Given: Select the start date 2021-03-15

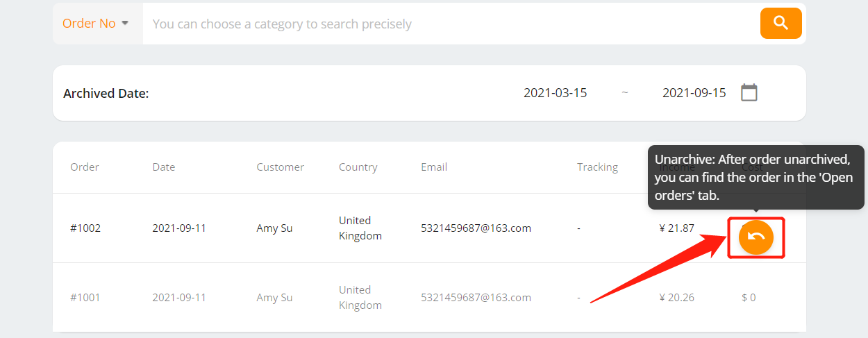Looking at the screenshot, I should [x=556, y=92].
